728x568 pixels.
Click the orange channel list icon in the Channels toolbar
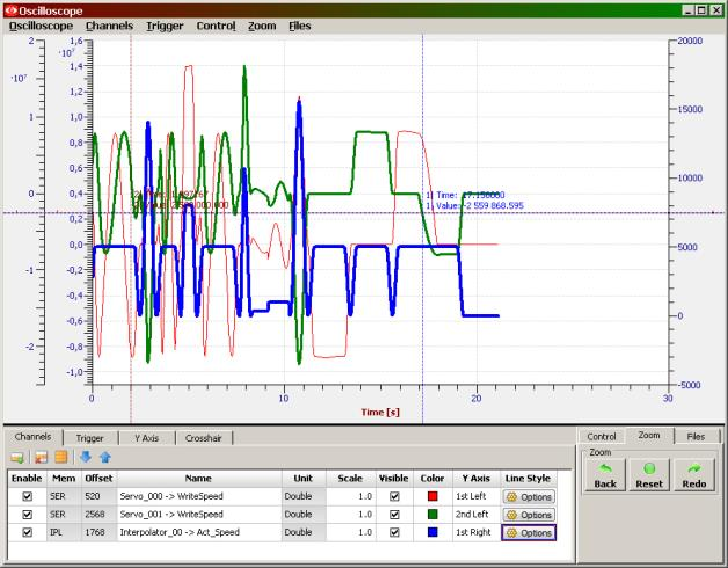[61, 457]
